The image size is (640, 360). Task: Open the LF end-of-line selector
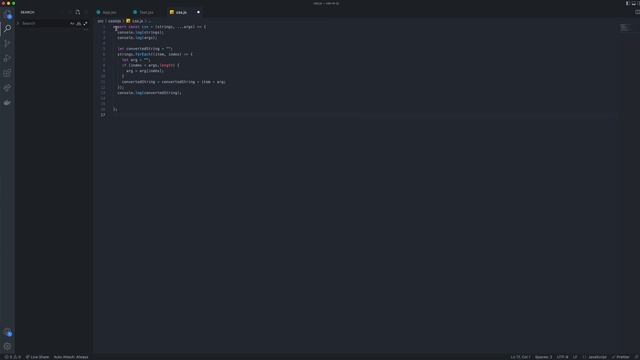tap(575, 357)
